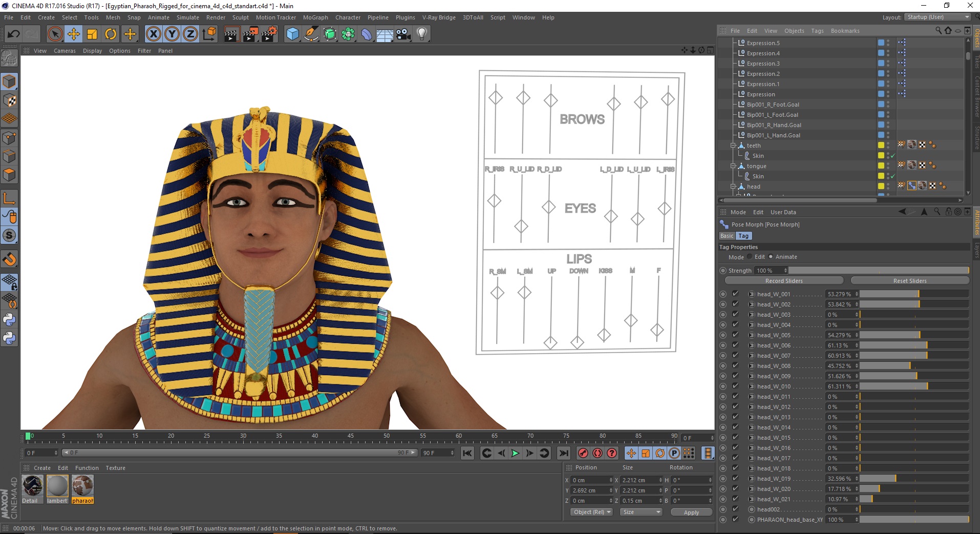Toggle Snap S icon in left palette
Screen dimensions: 980x534
[x=9, y=235]
